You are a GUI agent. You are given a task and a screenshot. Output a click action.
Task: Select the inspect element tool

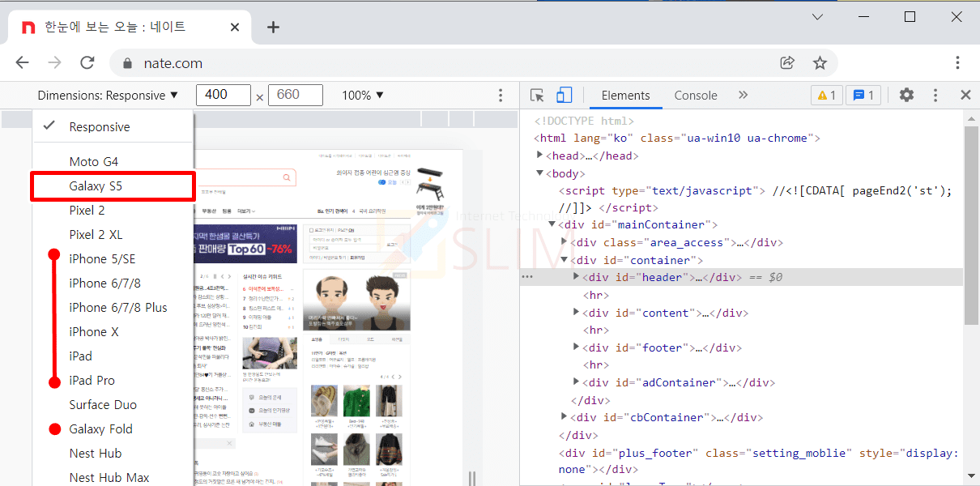click(x=537, y=95)
